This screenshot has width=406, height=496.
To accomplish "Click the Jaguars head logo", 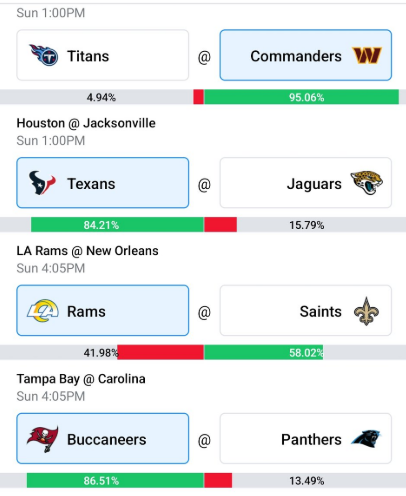I will (366, 183).
